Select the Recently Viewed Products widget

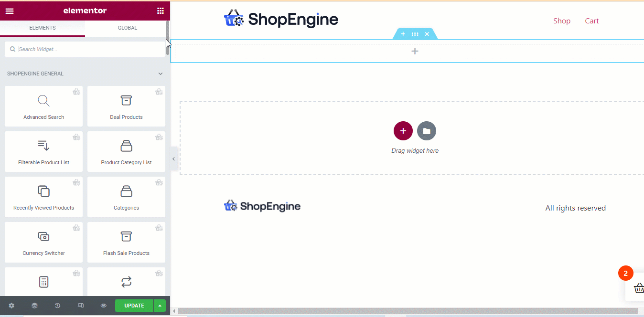[43, 197]
